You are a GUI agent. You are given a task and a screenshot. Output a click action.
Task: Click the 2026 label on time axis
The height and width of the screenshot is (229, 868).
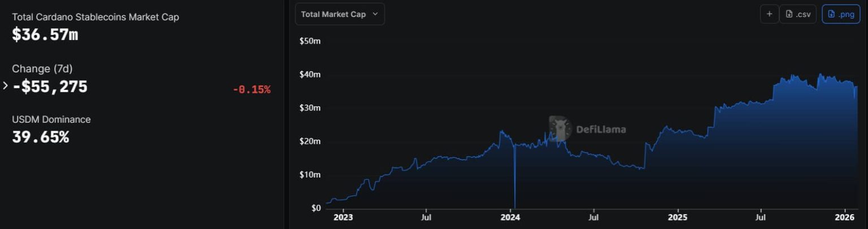(x=844, y=217)
